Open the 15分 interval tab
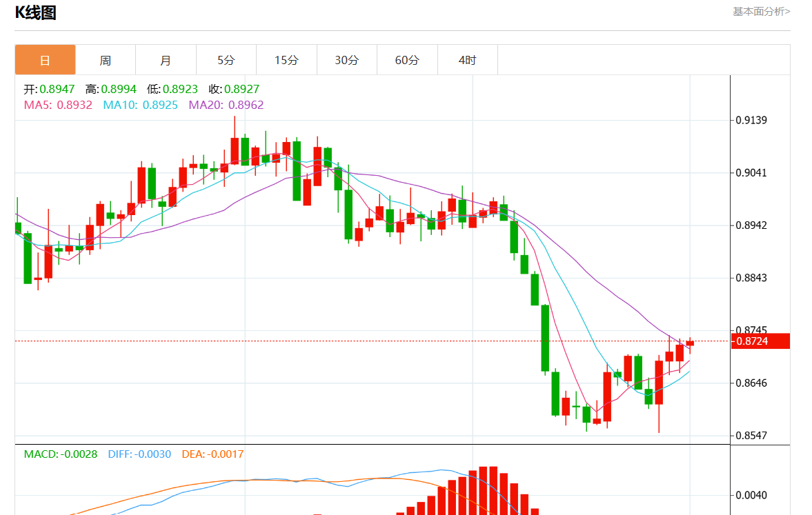 click(x=286, y=60)
